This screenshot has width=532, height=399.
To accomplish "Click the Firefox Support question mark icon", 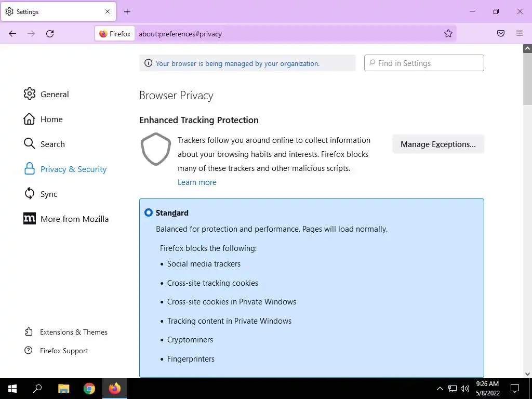I will pyautogui.click(x=29, y=350).
